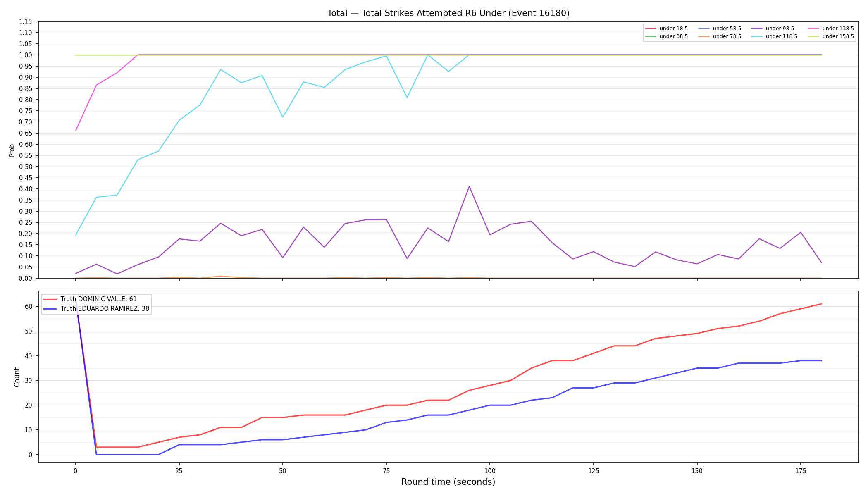The height and width of the screenshot is (496, 868).
Task: Click the "Round time (seconds)" axis label
Action: (448, 482)
